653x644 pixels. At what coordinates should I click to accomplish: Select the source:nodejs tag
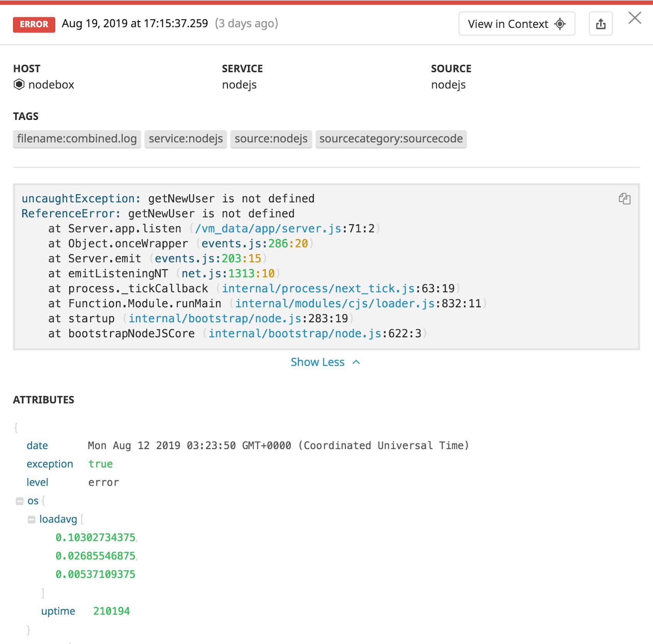tap(271, 139)
